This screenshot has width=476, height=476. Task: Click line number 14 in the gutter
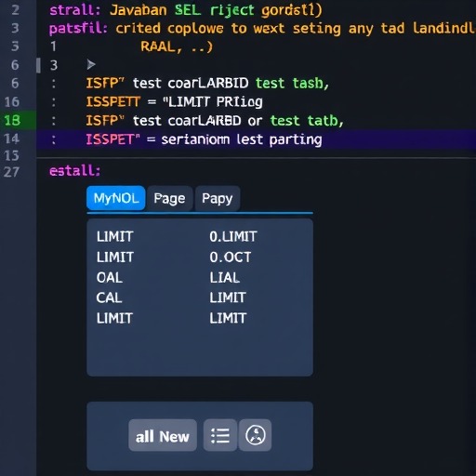12,139
